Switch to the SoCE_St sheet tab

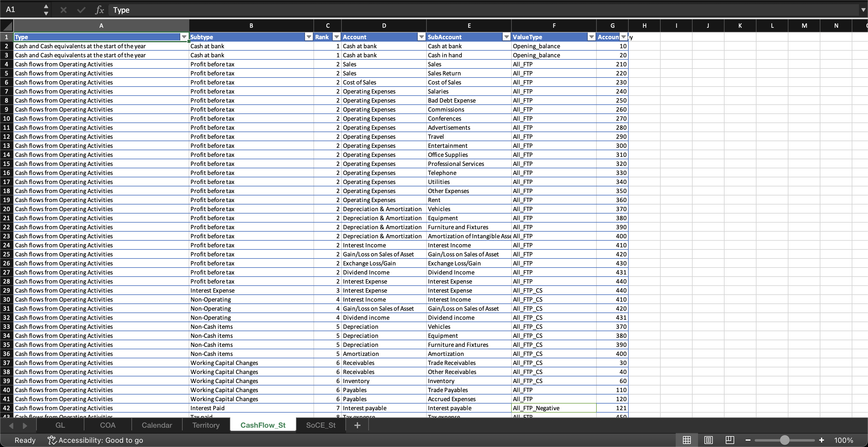(x=321, y=425)
